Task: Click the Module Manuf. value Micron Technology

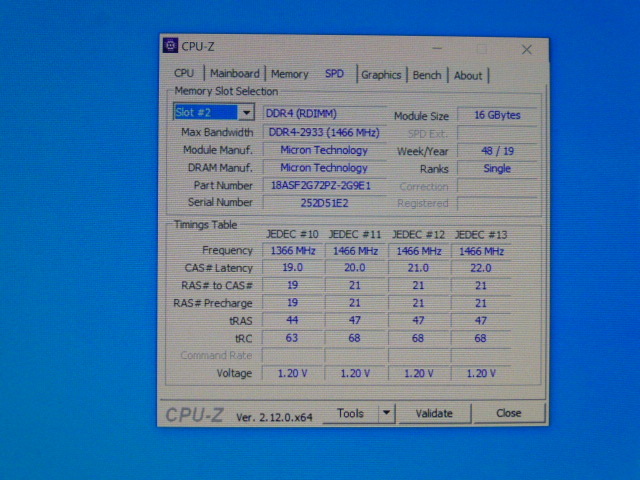Action: click(x=324, y=151)
